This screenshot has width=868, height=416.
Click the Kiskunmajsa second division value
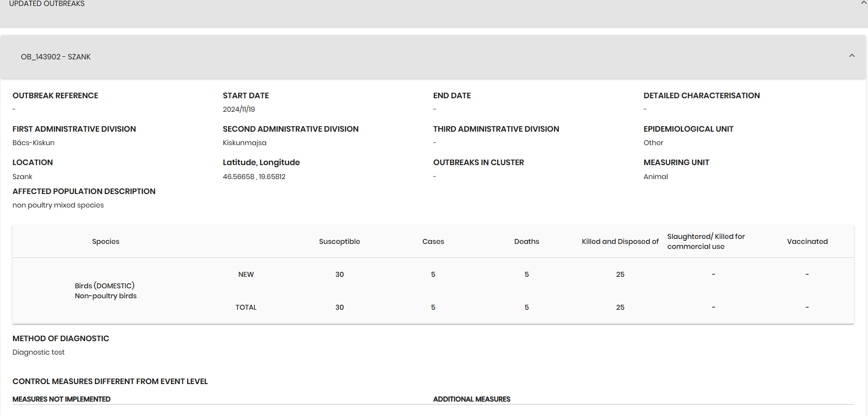pyautogui.click(x=245, y=143)
